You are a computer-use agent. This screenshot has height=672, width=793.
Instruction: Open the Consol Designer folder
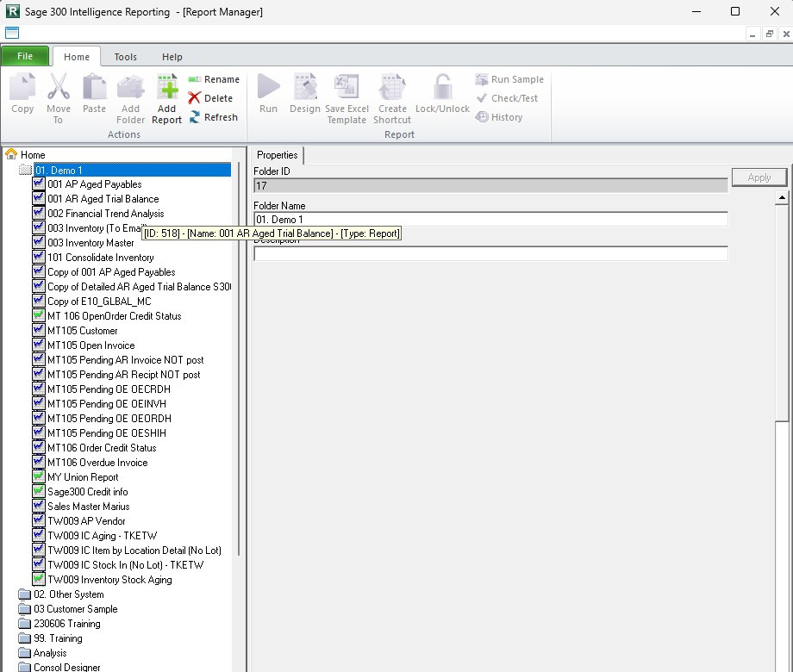click(x=66, y=667)
